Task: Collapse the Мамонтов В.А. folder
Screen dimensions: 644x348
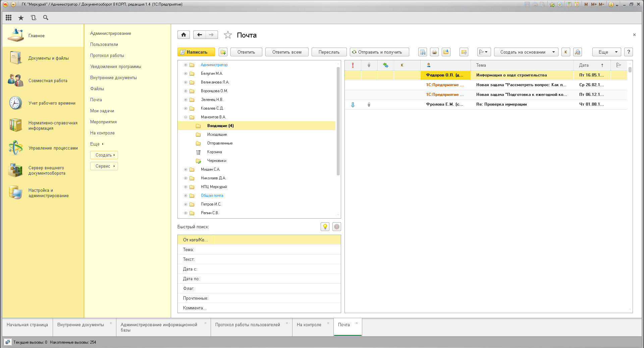Action: click(185, 117)
